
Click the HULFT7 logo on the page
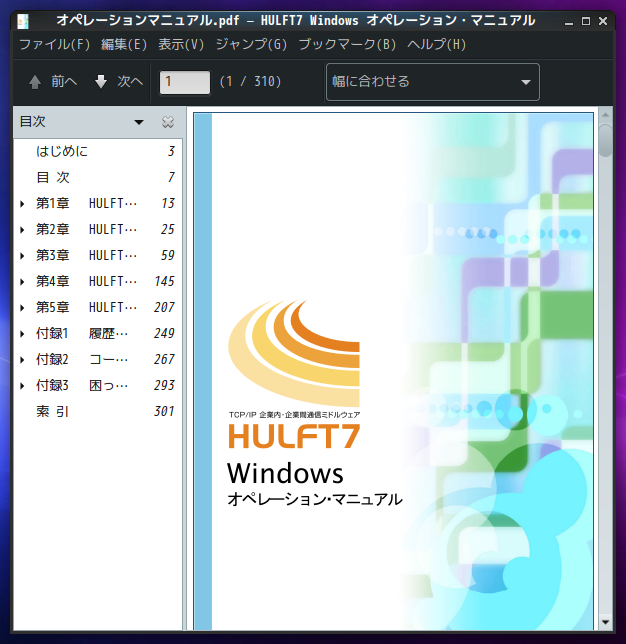(x=294, y=375)
